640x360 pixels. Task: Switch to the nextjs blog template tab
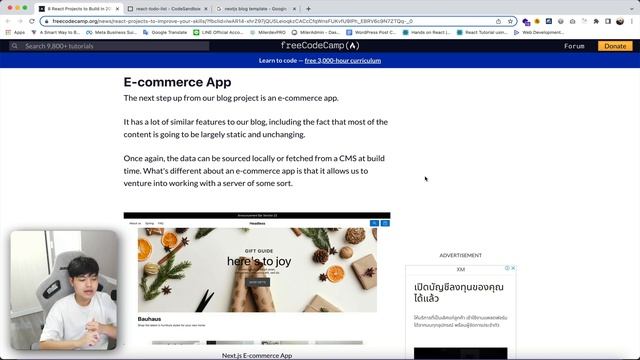coord(256,9)
